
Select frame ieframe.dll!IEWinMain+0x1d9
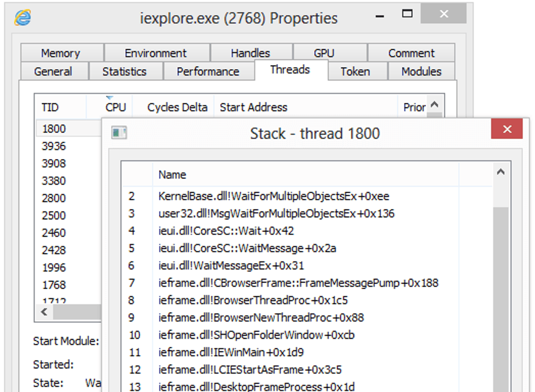pos(307,352)
